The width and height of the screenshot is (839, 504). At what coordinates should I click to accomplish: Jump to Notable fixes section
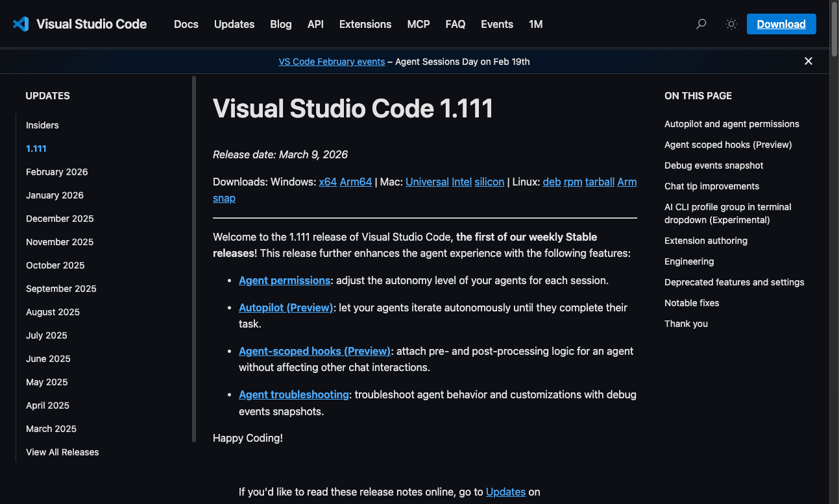[692, 303]
